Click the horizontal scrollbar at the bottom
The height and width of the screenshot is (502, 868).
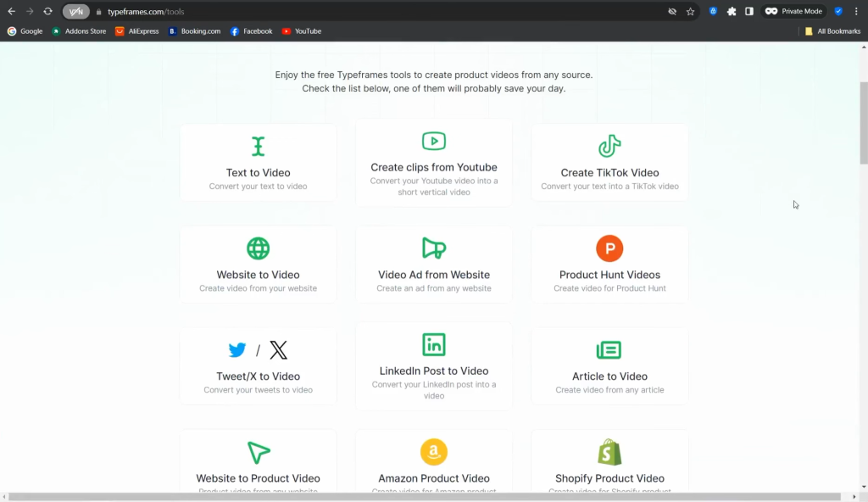[x=425, y=496]
